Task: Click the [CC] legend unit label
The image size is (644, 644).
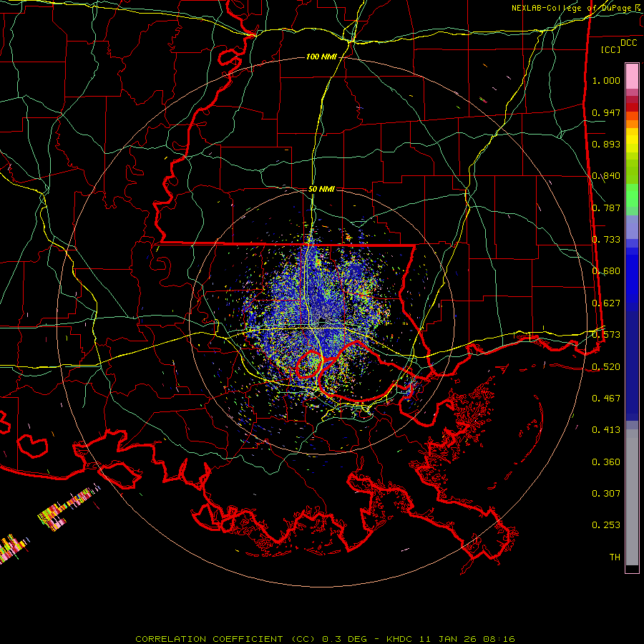Action: [x=611, y=49]
